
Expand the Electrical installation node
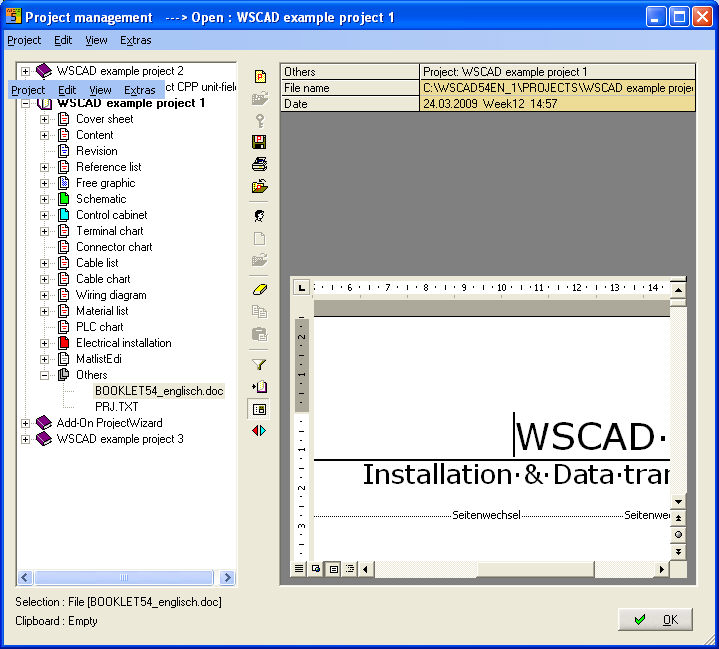coord(44,343)
